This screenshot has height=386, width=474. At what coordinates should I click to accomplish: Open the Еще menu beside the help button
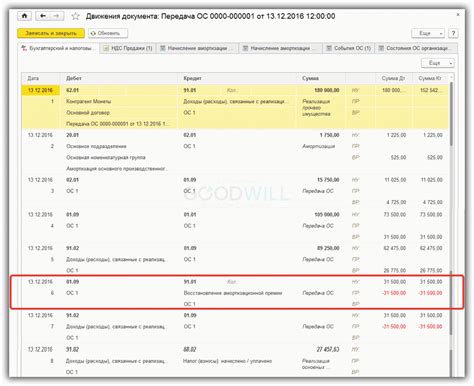point(428,33)
